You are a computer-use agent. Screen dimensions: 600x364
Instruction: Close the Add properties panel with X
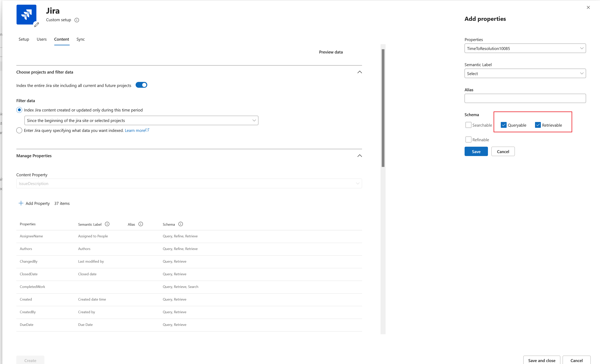[x=588, y=7]
